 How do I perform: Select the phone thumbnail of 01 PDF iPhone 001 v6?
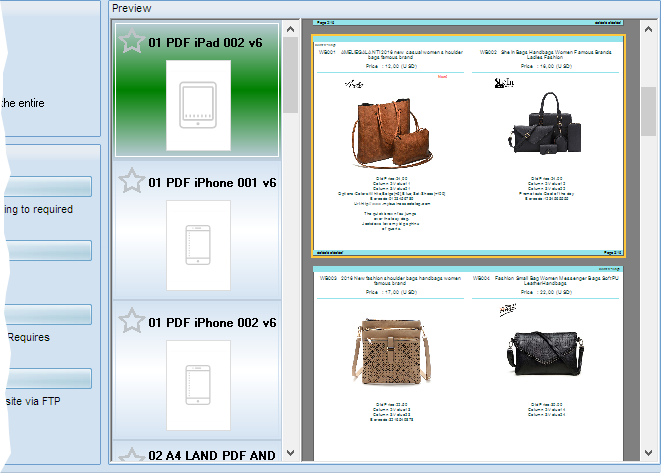coord(199,245)
